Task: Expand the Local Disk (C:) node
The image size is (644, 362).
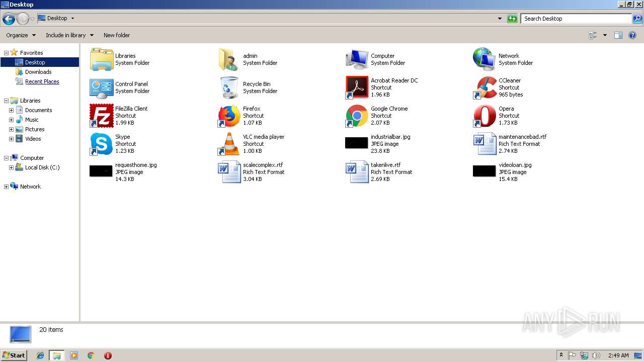Action: [11, 168]
